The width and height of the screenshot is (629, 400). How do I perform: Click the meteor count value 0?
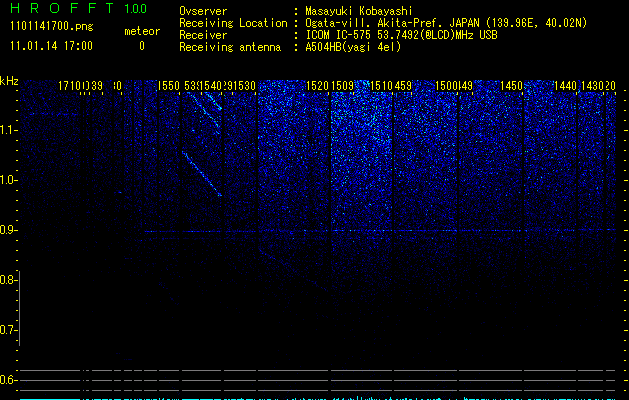[142, 46]
